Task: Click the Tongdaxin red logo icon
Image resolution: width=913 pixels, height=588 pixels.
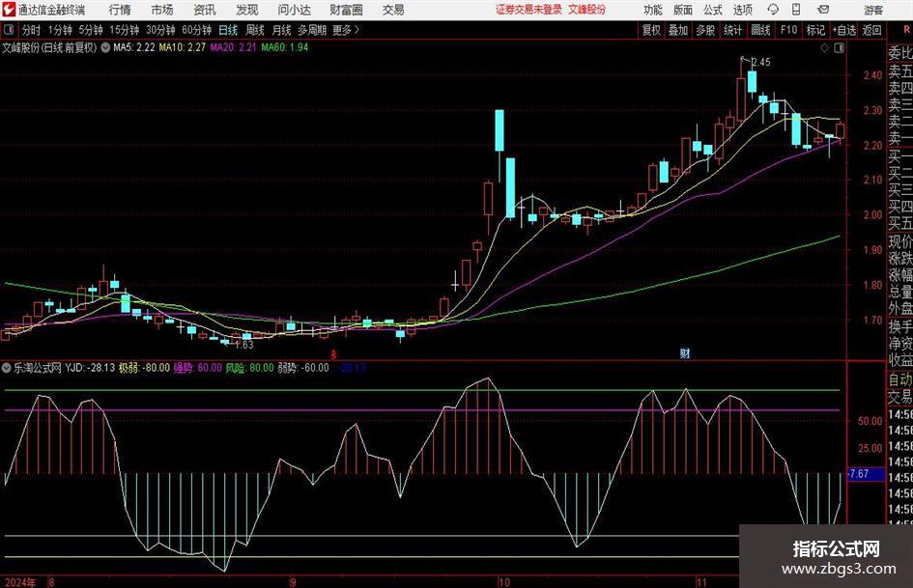Action: coord(8,10)
